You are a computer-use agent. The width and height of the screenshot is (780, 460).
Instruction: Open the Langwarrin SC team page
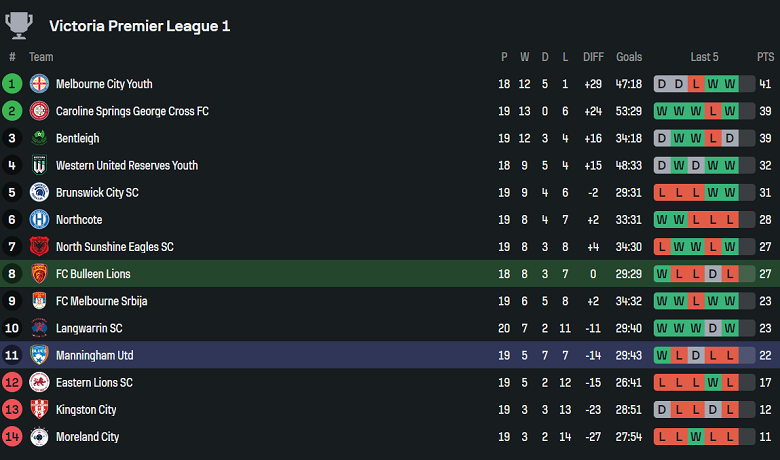tap(89, 328)
